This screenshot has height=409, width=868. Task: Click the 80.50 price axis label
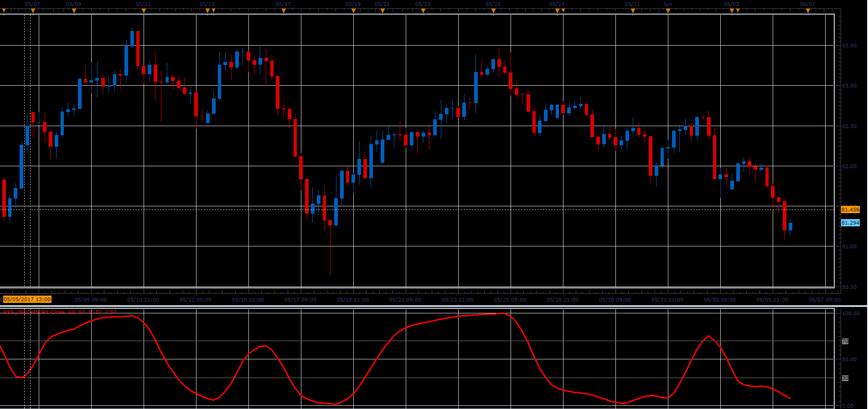click(849, 287)
